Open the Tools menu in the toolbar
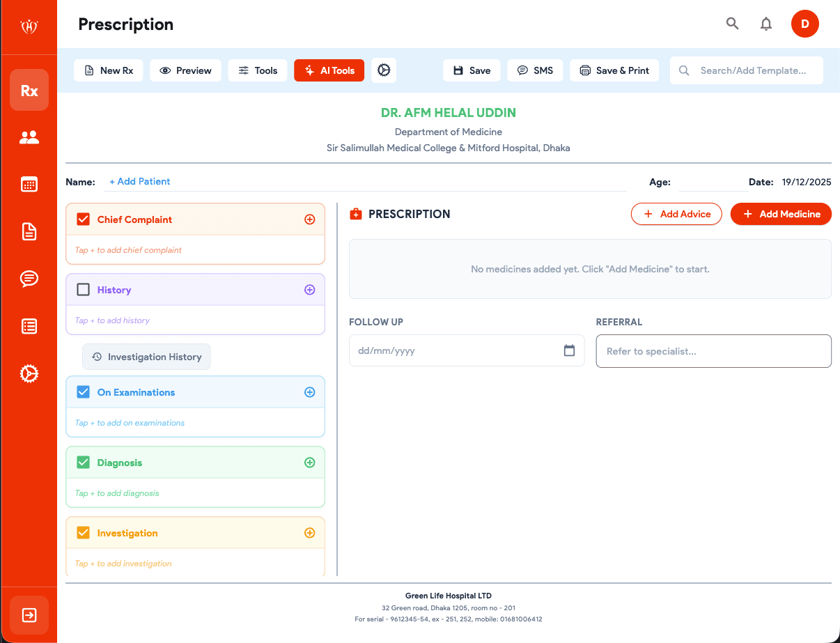840x643 pixels. (x=257, y=70)
